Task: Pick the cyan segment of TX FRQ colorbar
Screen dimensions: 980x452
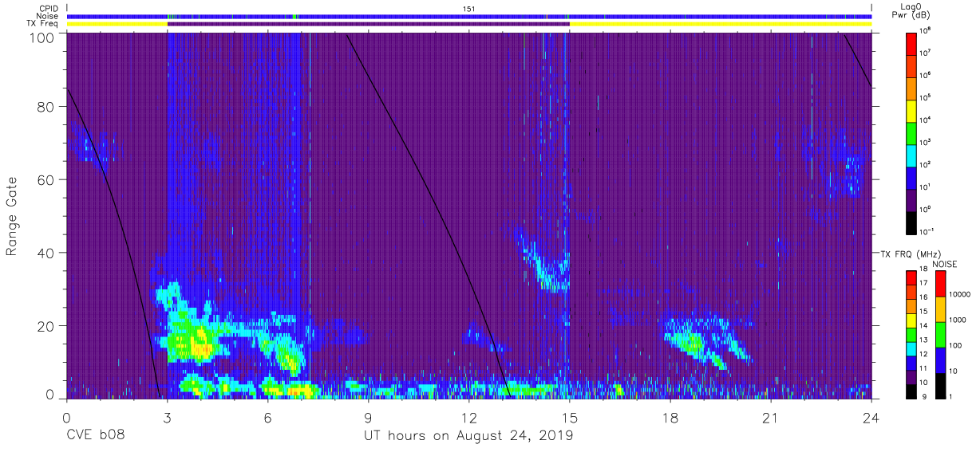Action: (911, 348)
